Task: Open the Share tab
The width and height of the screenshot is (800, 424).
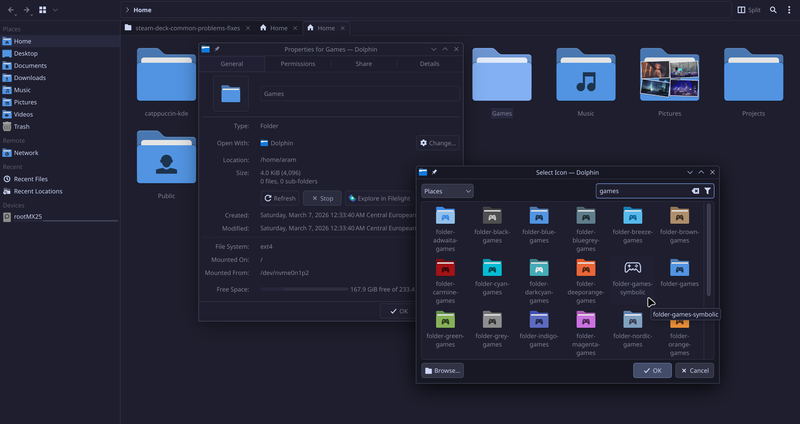Action: [x=364, y=64]
